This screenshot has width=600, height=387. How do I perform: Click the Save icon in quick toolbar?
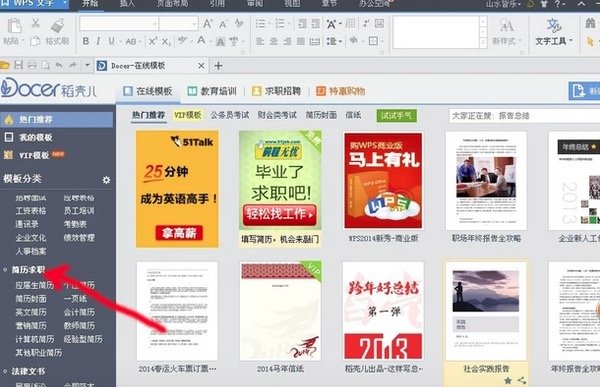coord(18,65)
